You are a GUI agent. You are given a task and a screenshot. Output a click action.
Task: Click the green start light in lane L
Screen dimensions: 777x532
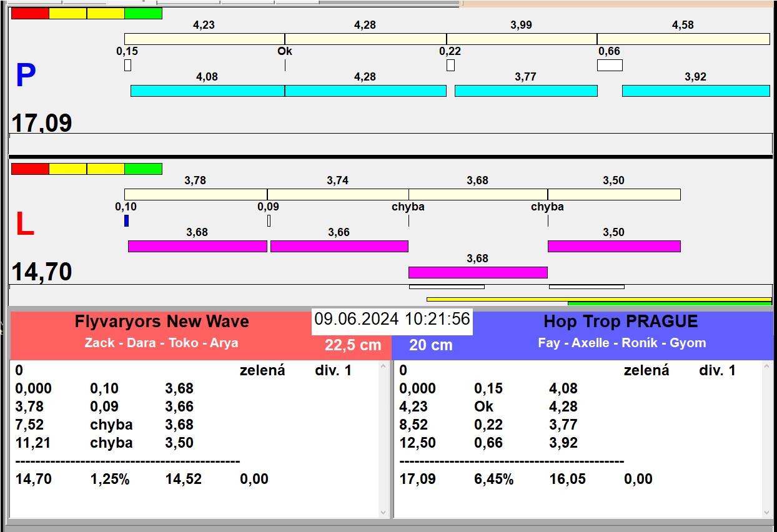pyautogui.click(x=143, y=169)
